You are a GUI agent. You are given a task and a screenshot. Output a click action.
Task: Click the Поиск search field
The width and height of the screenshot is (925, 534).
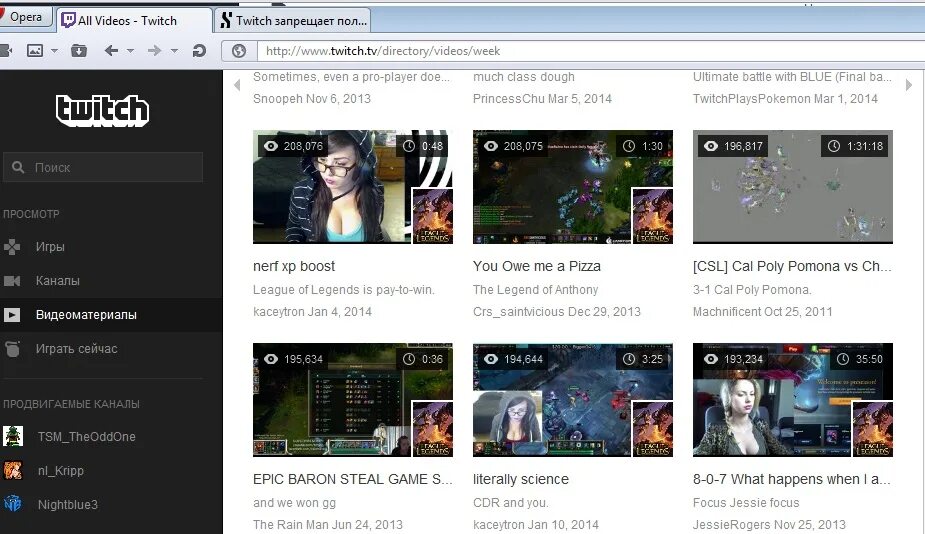[103, 168]
